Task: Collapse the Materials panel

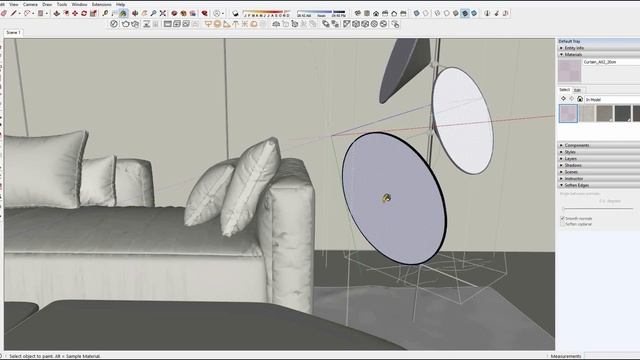Action: point(598,54)
